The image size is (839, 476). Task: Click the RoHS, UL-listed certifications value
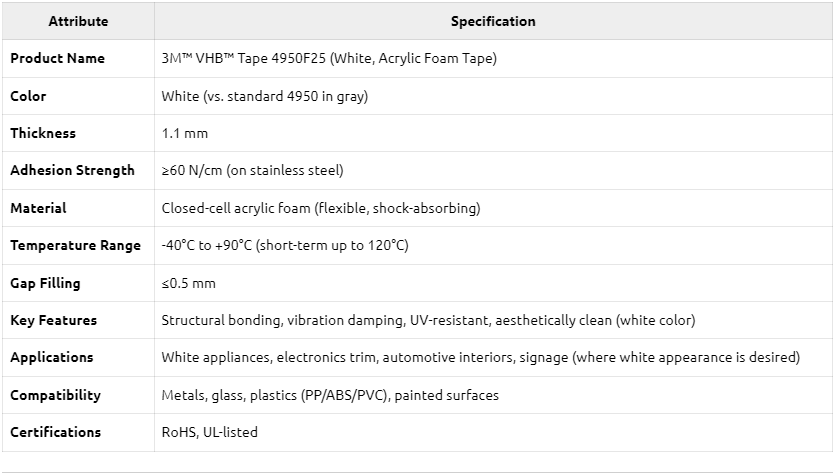click(x=210, y=432)
